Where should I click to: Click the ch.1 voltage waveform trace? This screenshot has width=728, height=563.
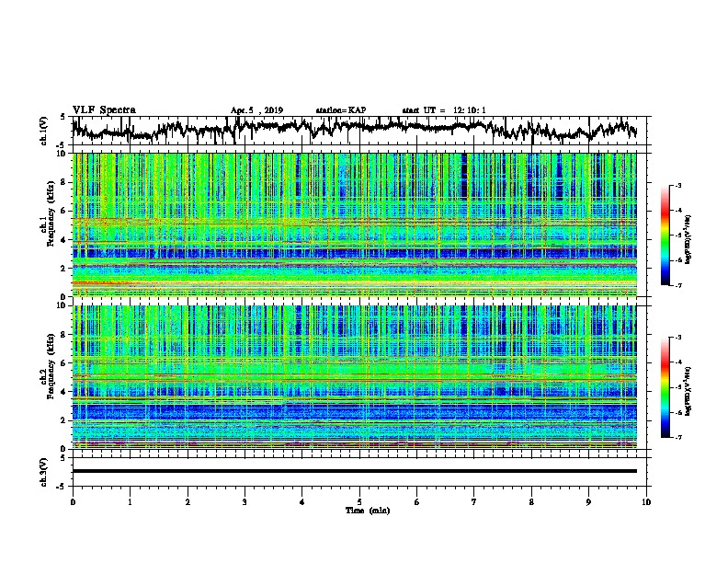pos(354,129)
